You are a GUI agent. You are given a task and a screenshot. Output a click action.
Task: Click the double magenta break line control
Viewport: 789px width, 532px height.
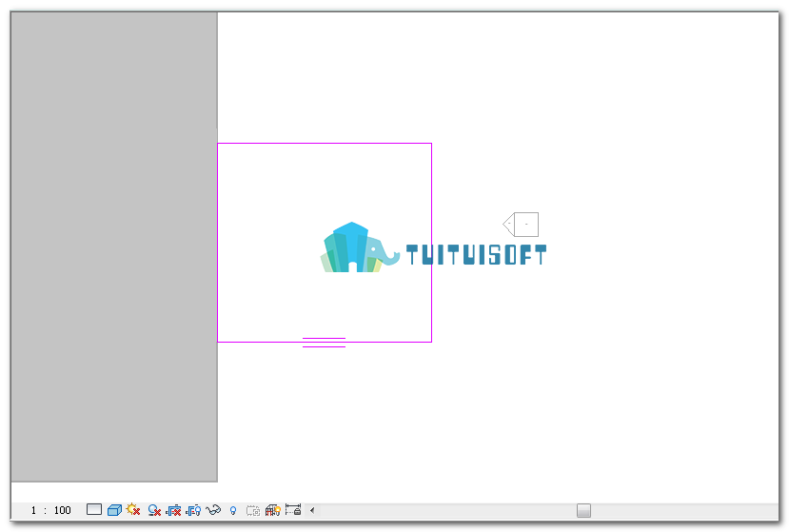(x=324, y=343)
